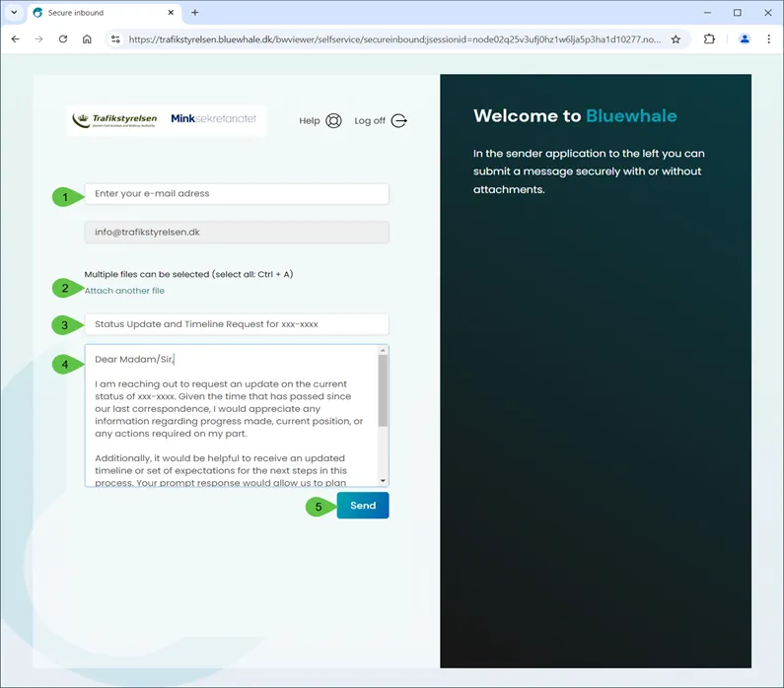The width and height of the screenshot is (784, 688).
Task: Open the browser extensions puzzle icon
Action: pos(710,39)
